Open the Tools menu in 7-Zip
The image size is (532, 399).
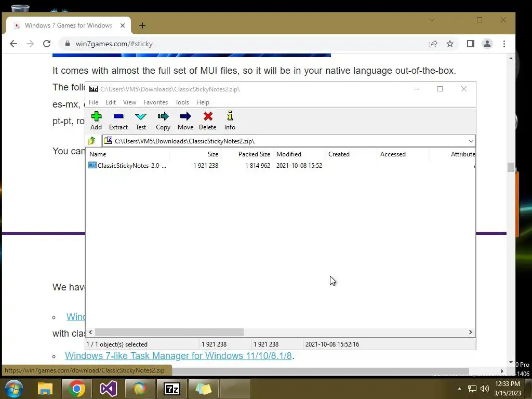click(x=182, y=102)
